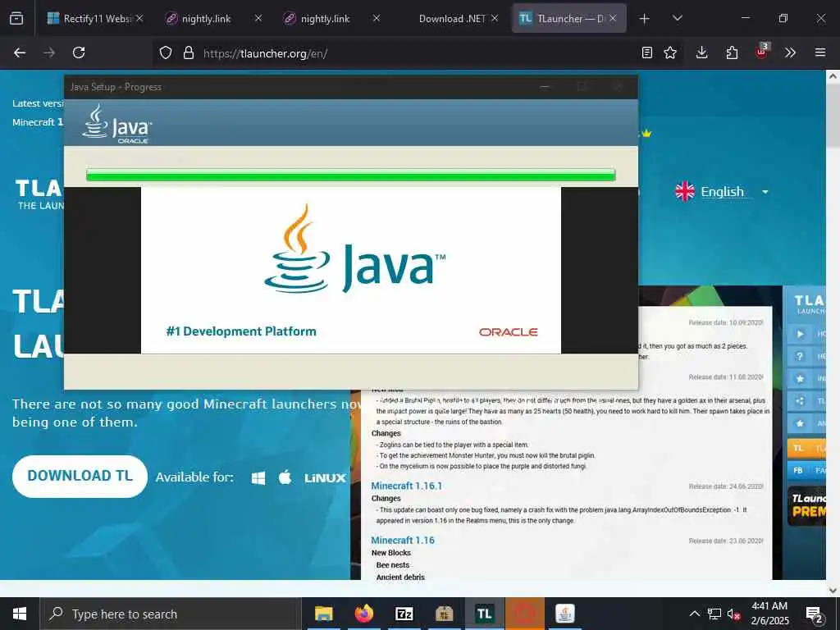Open uBlock Origin extension icon

coord(762,52)
